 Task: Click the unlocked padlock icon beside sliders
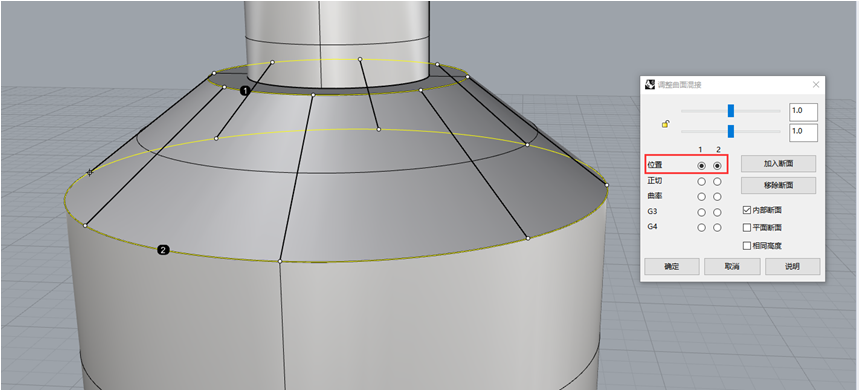point(665,124)
